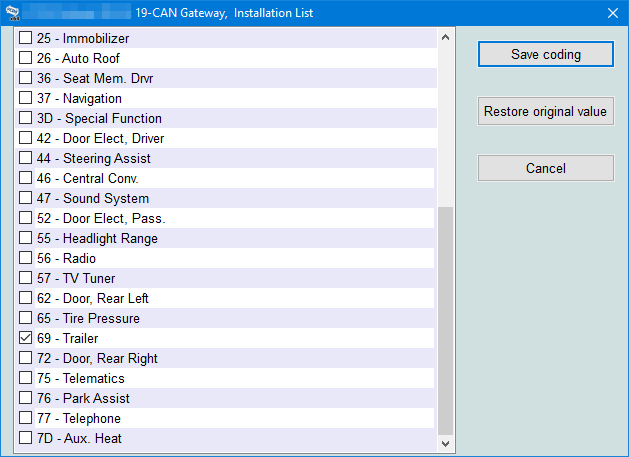
Task: Tick the 56 - Radio checkbox
Action: 25,258
